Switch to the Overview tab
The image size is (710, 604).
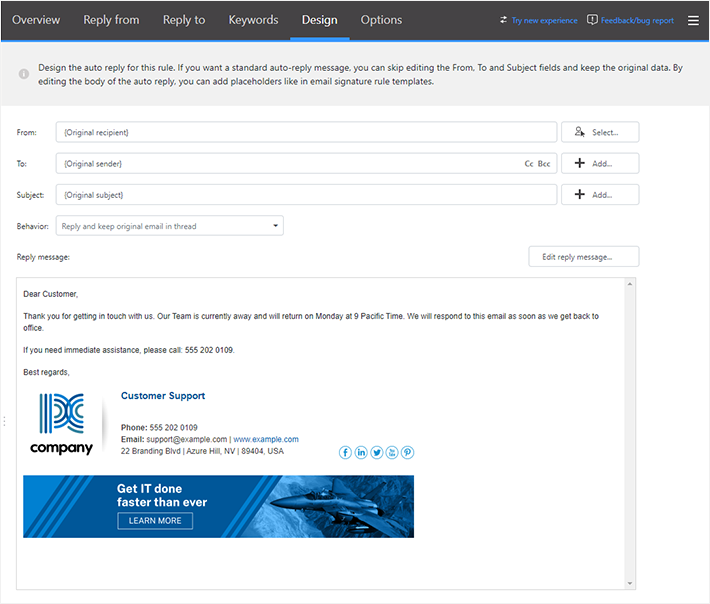coord(36,20)
